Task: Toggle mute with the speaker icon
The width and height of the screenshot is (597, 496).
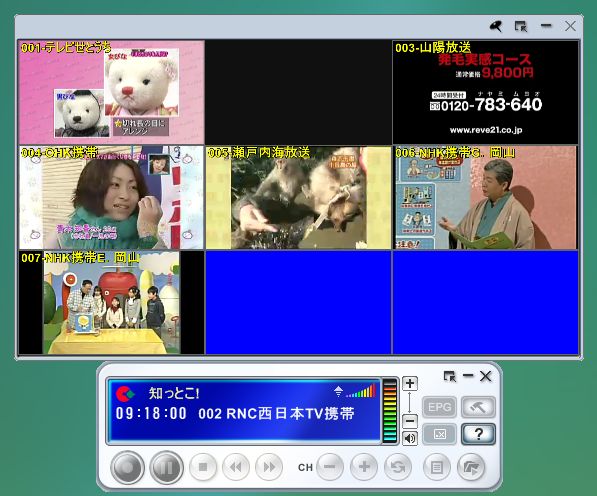Action: (410, 439)
